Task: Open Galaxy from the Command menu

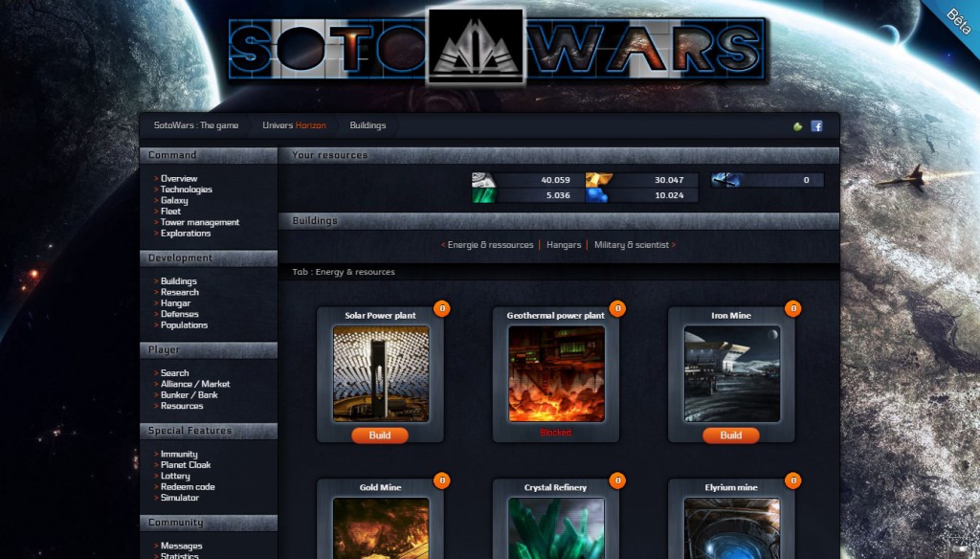Action: click(x=174, y=201)
